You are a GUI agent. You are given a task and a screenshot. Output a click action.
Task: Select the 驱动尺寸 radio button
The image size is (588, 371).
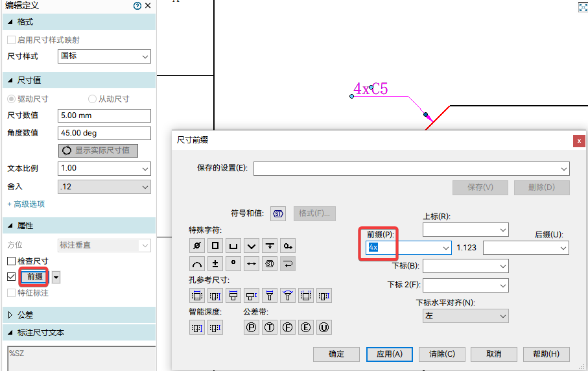[11, 99]
